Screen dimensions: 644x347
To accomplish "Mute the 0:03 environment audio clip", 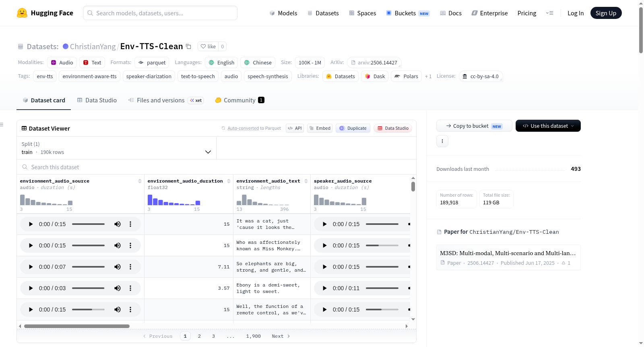I will click(x=118, y=288).
